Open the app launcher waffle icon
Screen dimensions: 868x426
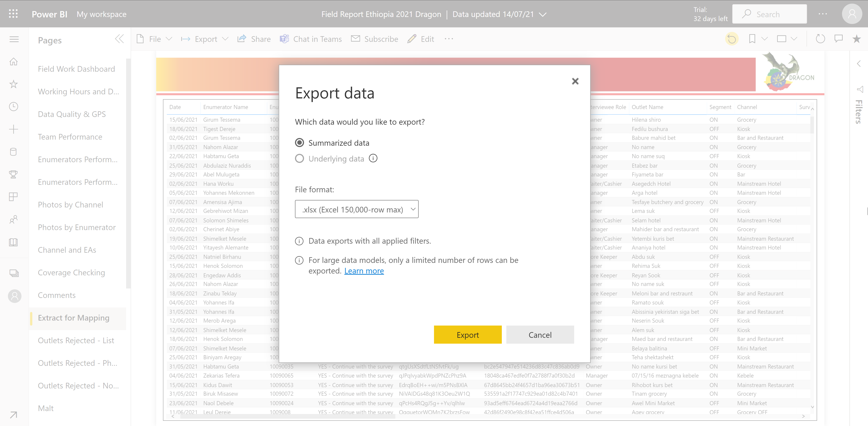(14, 14)
